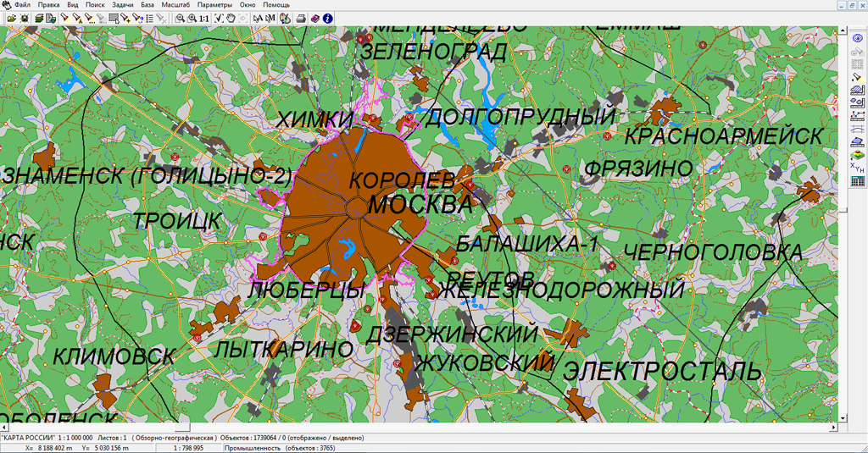Viewport: 868px width, 453px height.
Task: Click the purple book help icon
Action: pos(315,19)
